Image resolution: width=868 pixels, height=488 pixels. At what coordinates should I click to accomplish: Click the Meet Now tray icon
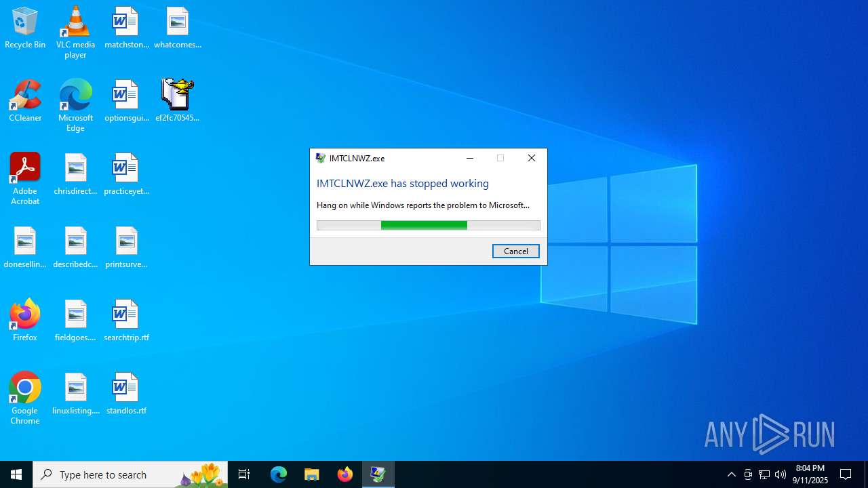tap(748, 474)
